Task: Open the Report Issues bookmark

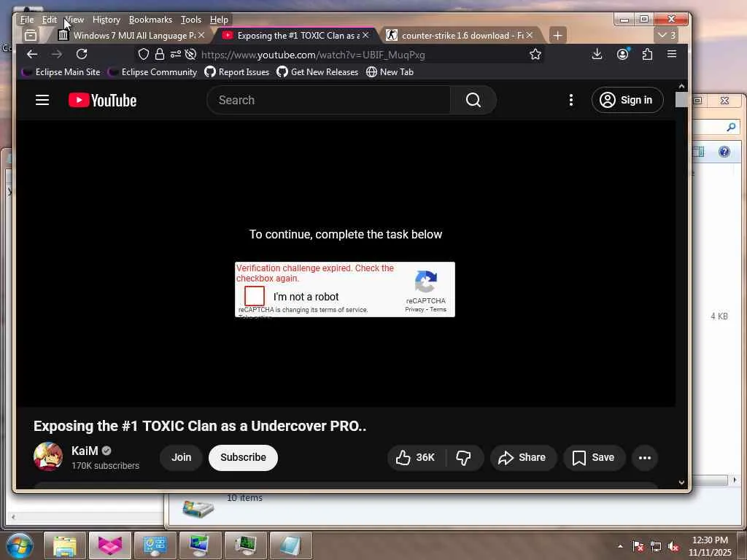Action: (x=237, y=72)
